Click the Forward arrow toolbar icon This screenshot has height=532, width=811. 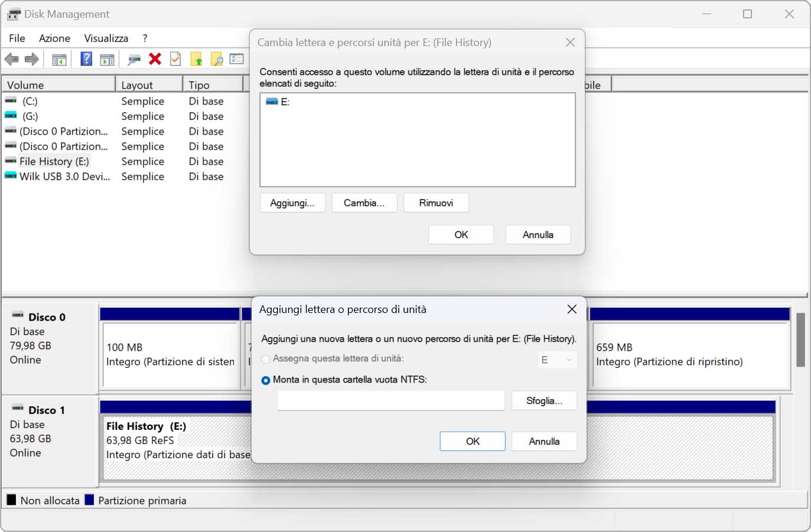pyautogui.click(x=32, y=59)
